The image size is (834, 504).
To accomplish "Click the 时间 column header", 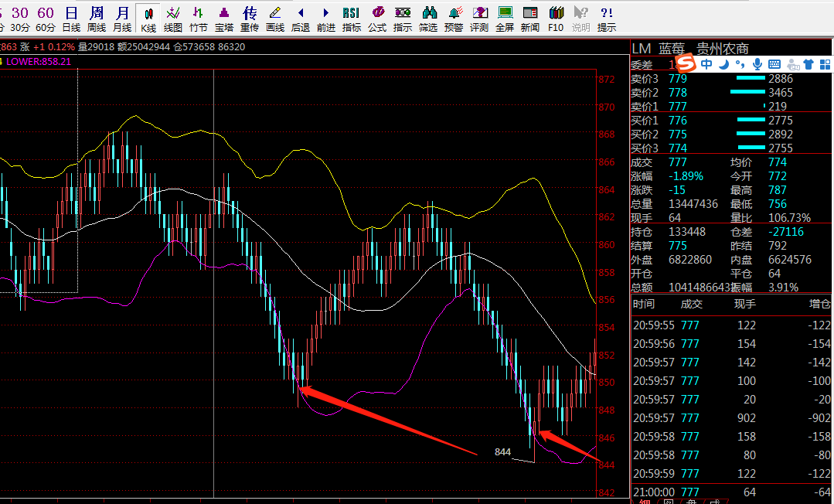I will click(x=644, y=304).
